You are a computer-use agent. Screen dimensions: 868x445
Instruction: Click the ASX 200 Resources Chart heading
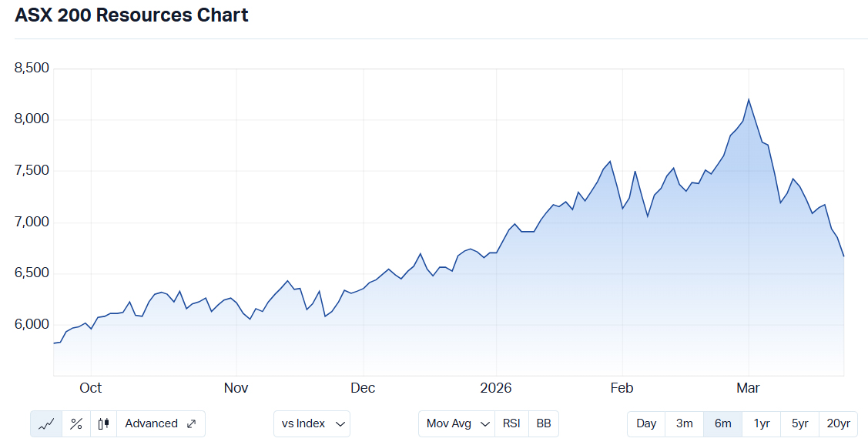(132, 15)
